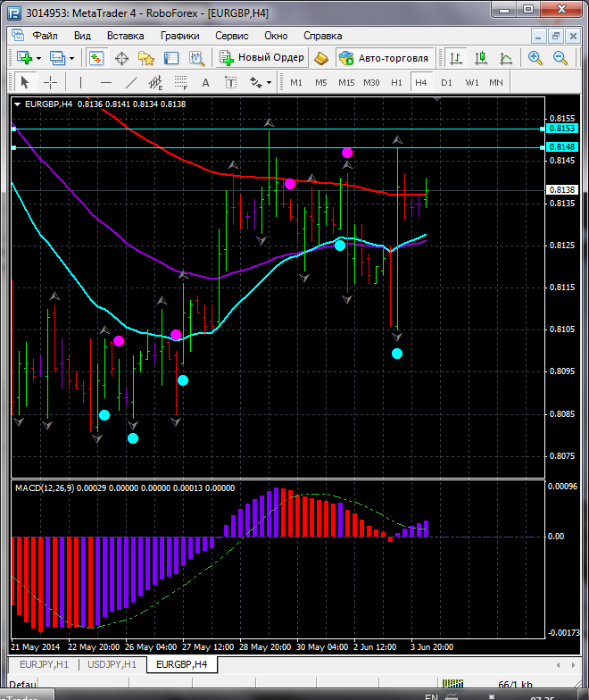Zoom out on the chart
Viewport: 589px width, 700px height.
[560, 58]
